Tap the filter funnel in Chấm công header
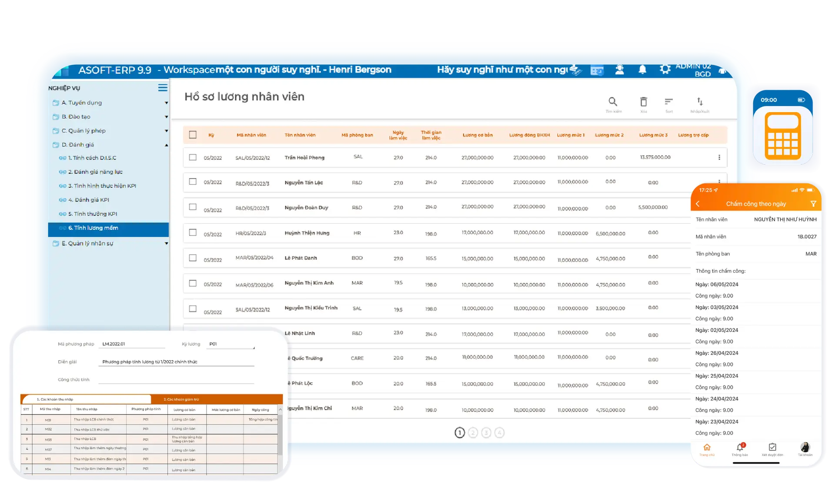This screenshot has width=835, height=504. tap(813, 204)
